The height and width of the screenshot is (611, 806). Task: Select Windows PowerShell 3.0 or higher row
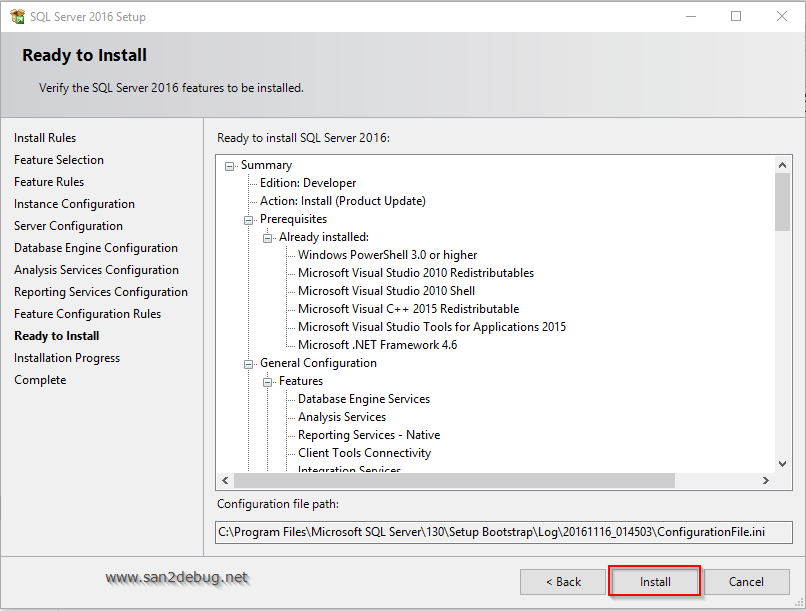[x=388, y=255]
